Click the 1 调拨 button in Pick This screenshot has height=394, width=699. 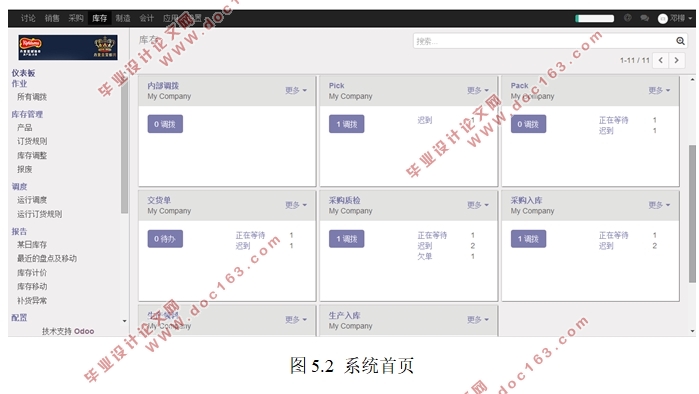tap(346, 124)
